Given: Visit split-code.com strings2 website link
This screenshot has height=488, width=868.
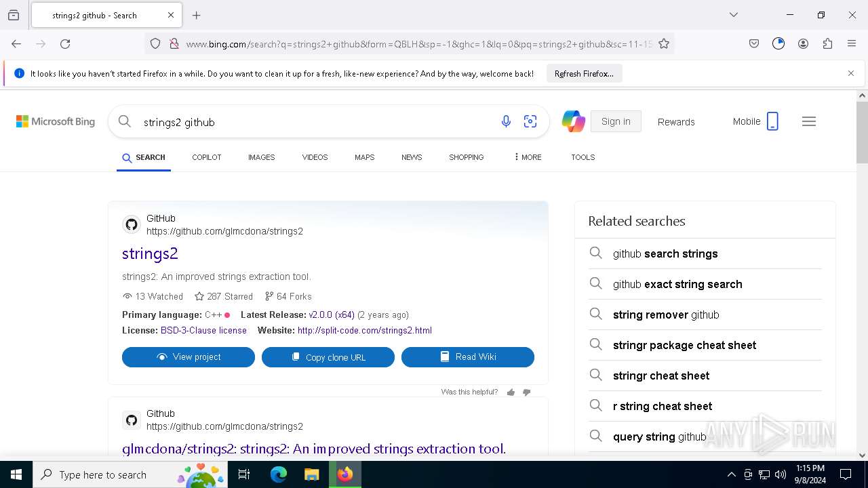Looking at the screenshot, I should [365, 330].
